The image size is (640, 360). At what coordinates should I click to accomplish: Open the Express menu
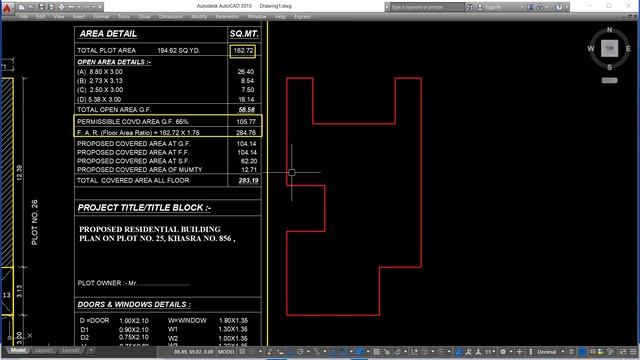coord(302,17)
